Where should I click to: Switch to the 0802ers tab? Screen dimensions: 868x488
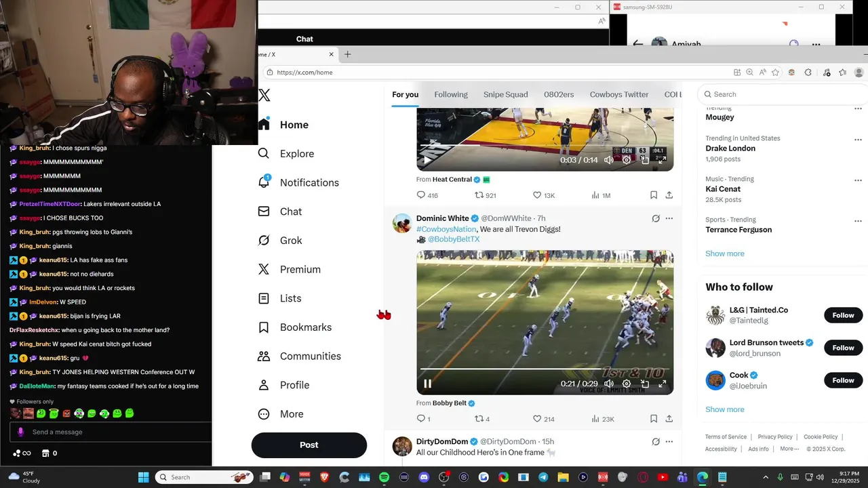559,94
